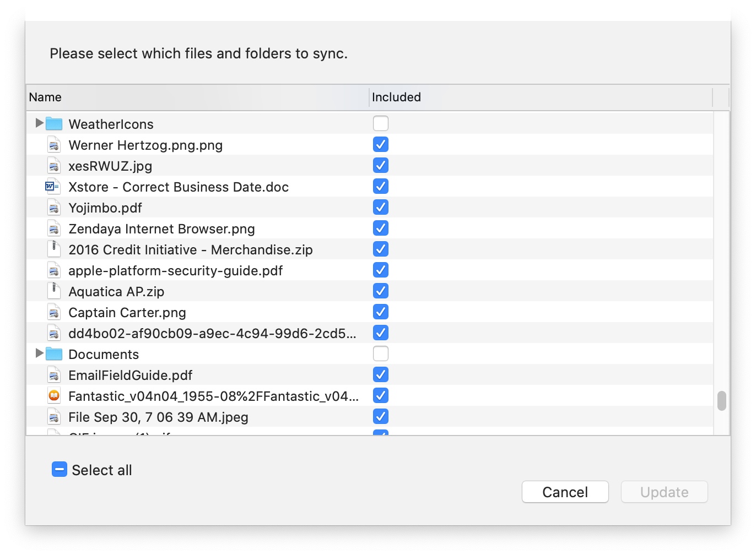Click the folder icon beside Documents
The width and height of the screenshot is (756, 555).
click(54, 353)
